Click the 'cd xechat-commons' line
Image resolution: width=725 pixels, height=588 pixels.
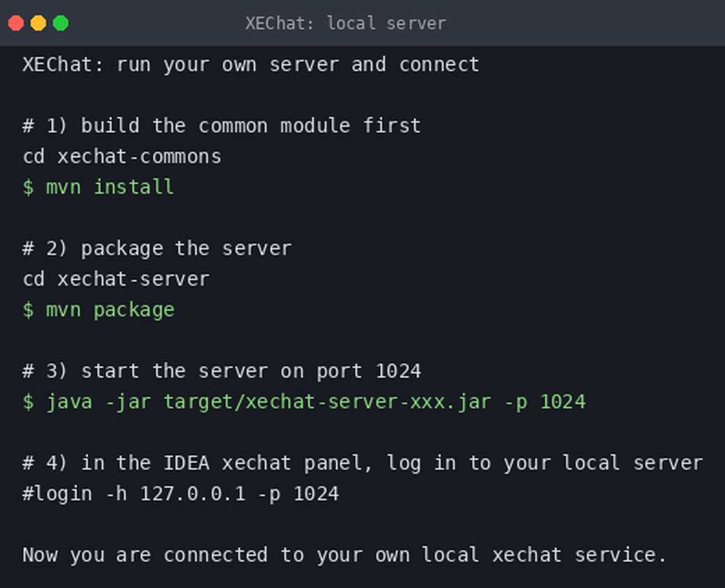122,157
